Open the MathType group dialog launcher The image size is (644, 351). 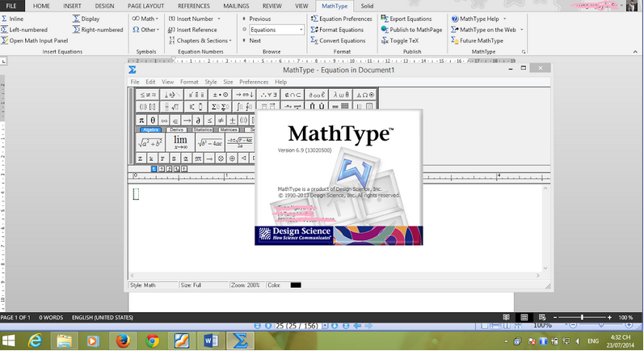pos(524,52)
